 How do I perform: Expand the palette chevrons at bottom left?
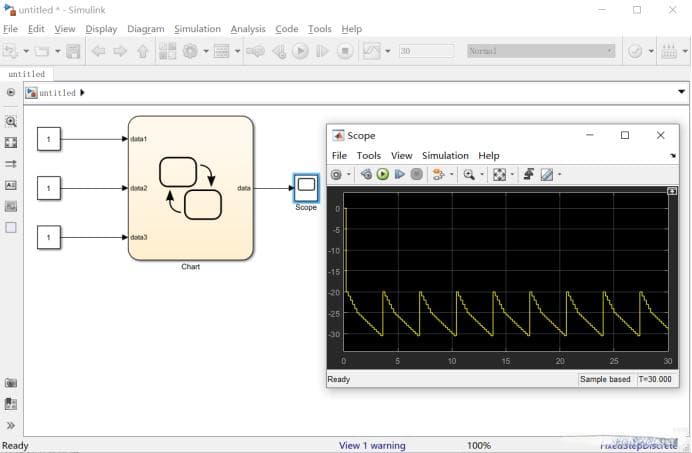11,426
